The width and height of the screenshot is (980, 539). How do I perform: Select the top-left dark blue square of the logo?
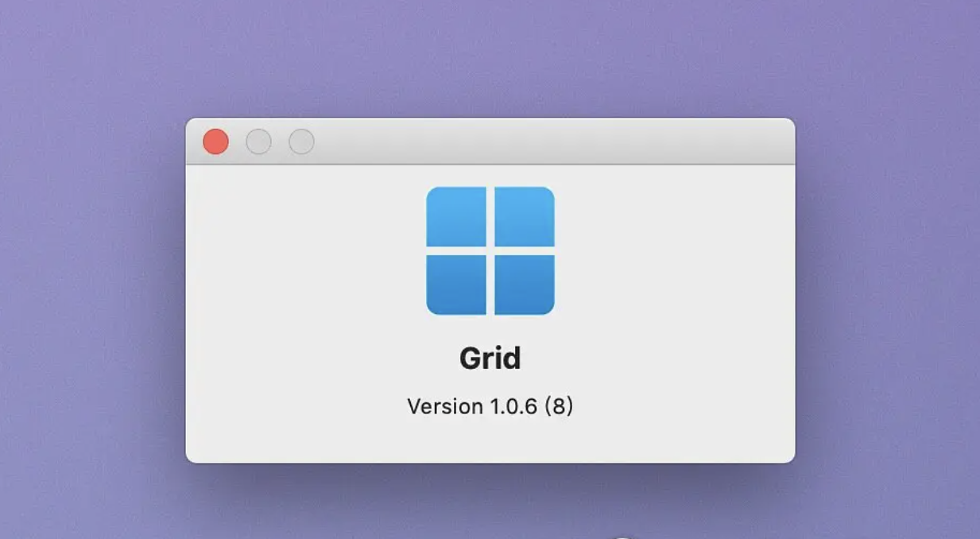(x=457, y=216)
